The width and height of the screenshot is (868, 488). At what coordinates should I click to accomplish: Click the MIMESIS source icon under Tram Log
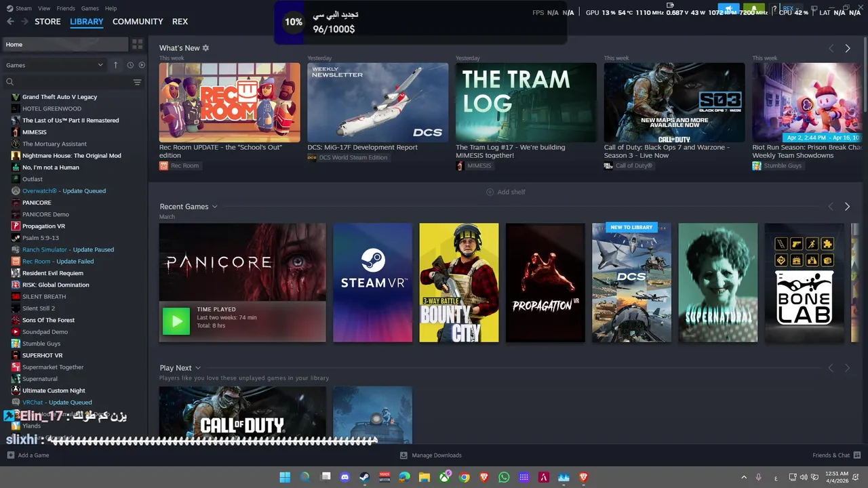460,165
